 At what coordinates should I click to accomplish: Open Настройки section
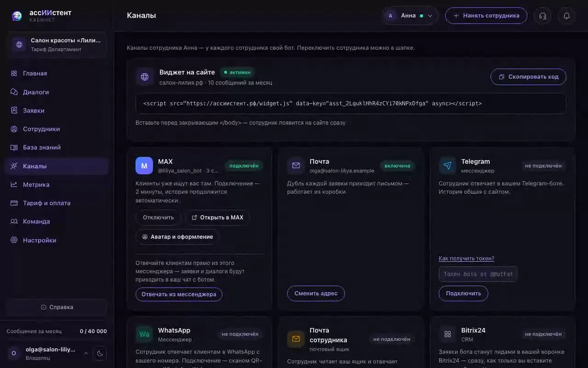point(56,240)
